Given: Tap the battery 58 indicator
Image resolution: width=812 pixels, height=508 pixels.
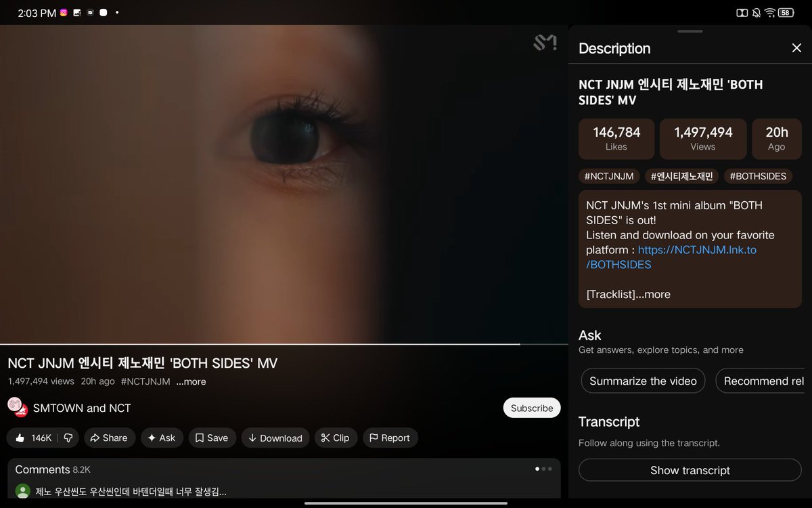Looking at the screenshot, I should point(786,12).
